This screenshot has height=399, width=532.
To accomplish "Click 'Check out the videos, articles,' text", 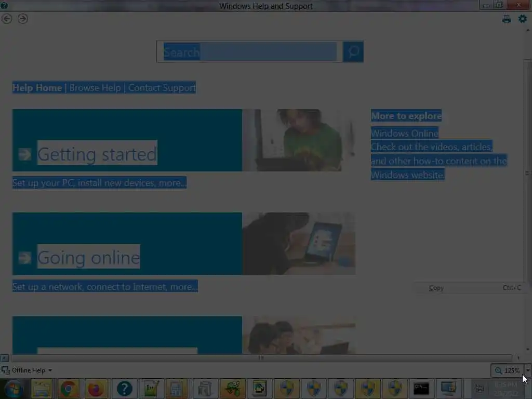I will 431,147.
